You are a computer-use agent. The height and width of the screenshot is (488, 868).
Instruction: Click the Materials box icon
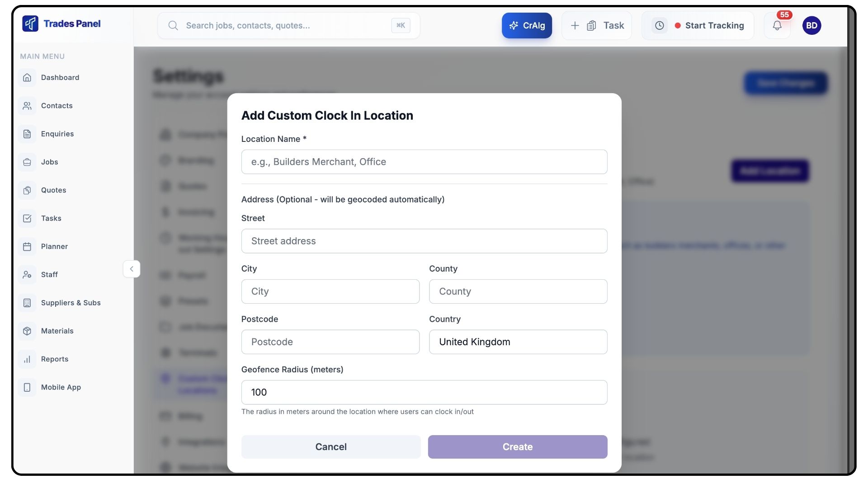click(x=27, y=331)
